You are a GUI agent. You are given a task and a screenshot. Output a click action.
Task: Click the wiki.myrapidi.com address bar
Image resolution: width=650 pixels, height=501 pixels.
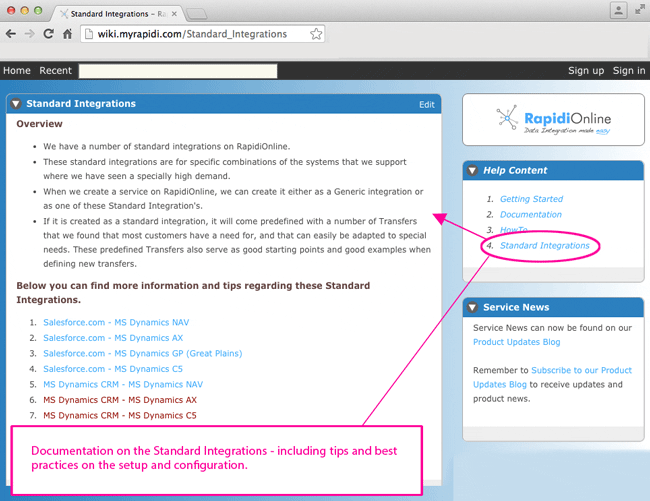202,34
